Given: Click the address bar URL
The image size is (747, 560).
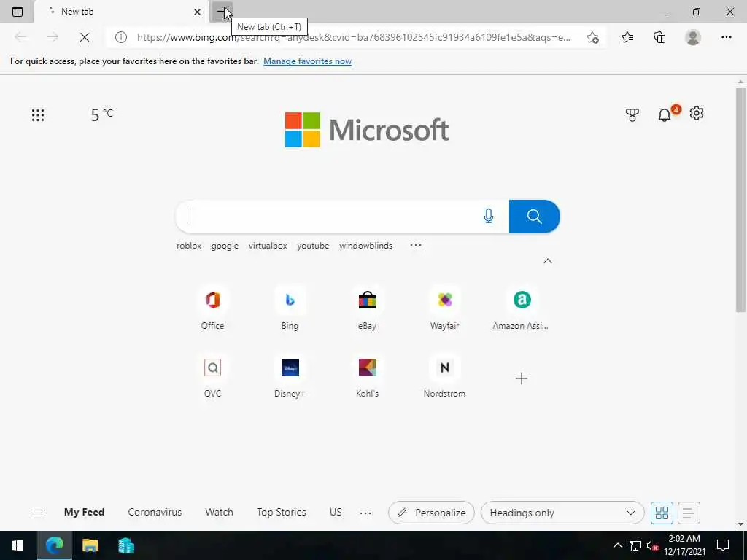Looking at the screenshot, I should pos(354,37).
